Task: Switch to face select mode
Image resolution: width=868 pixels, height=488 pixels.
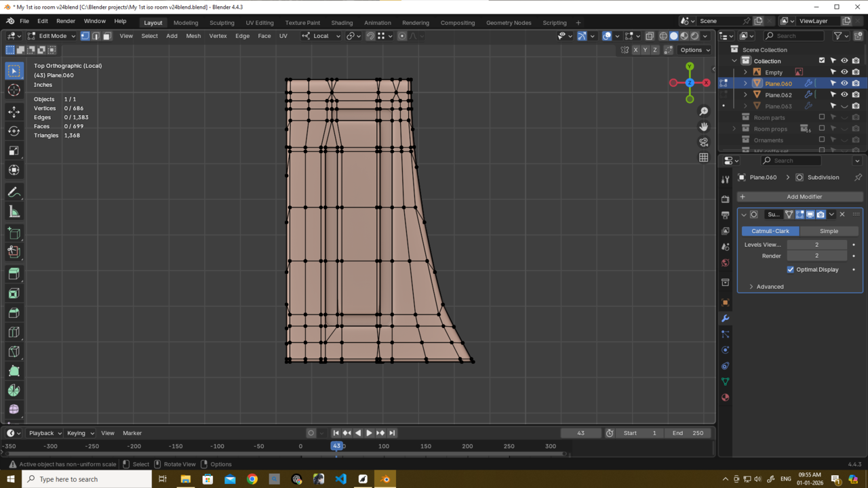Action: (106, 36)
